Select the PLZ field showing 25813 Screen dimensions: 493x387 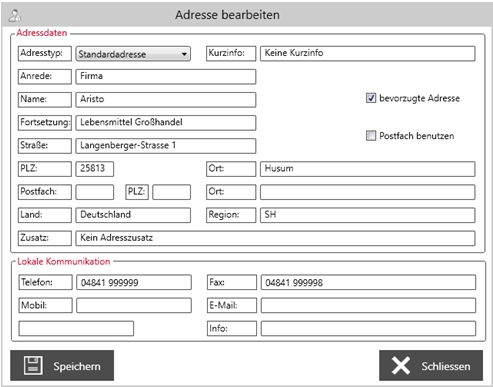[95, 169]
